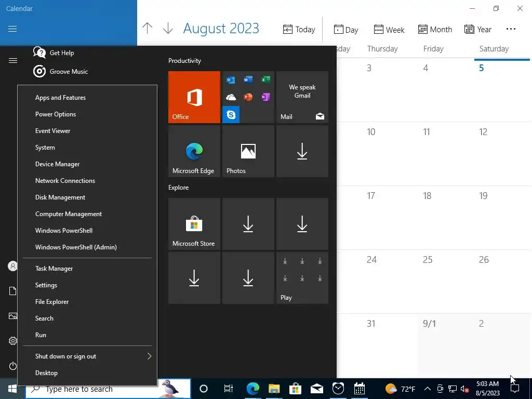The width and height of the screenshot is (532, 399).
Task: Switch Calendar to Month view
Action: [435, 30]
